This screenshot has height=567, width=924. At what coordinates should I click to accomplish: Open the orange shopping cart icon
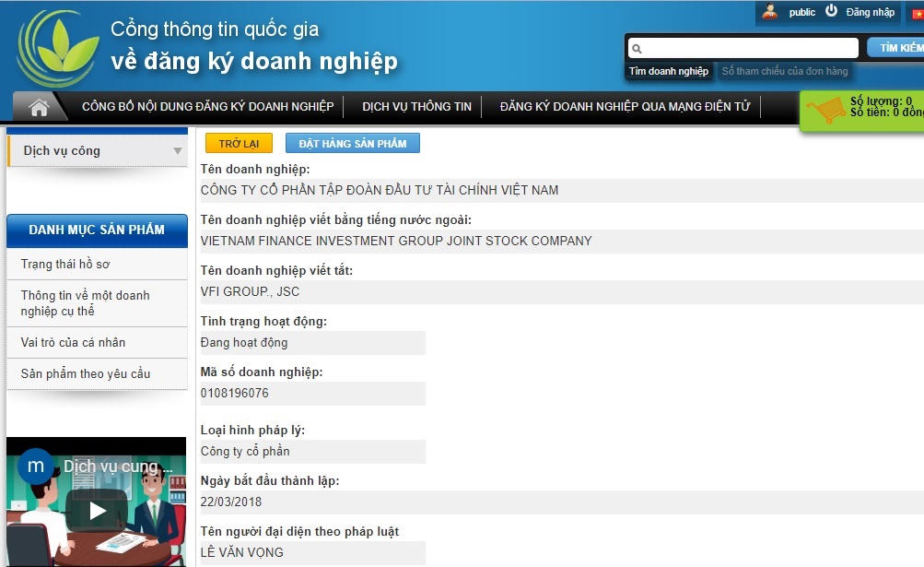coord(825,111)
